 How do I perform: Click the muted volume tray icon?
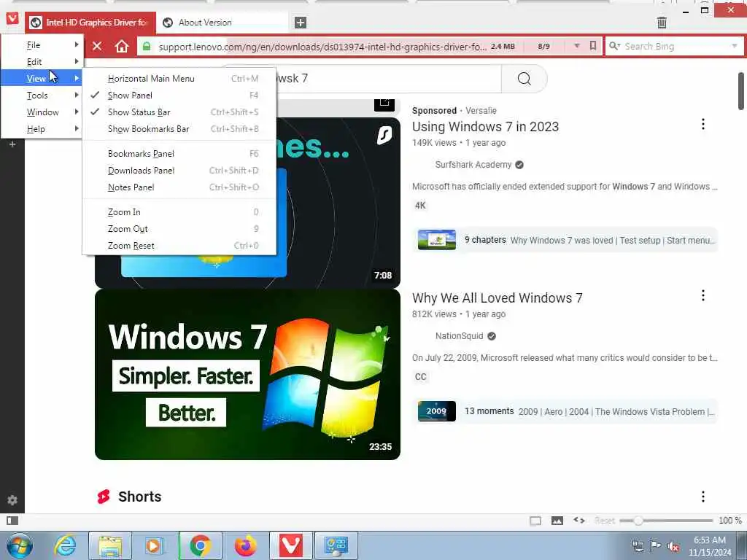pos(673,546)
